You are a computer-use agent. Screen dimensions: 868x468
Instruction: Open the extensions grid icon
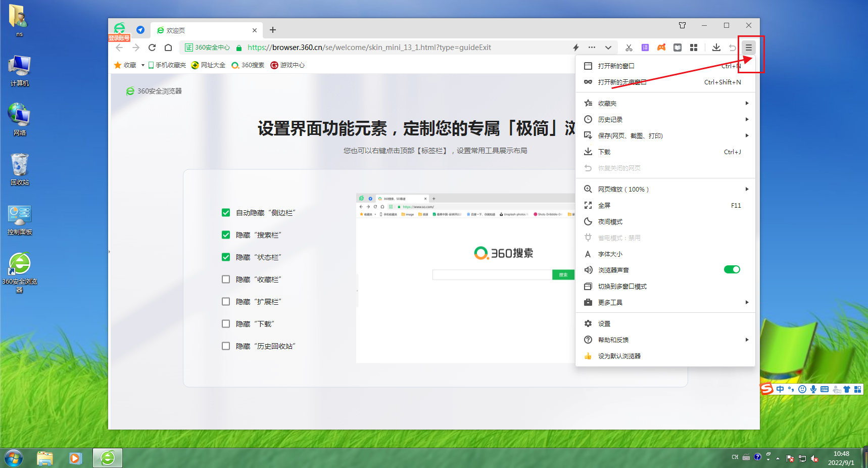[x=694, y=48]
